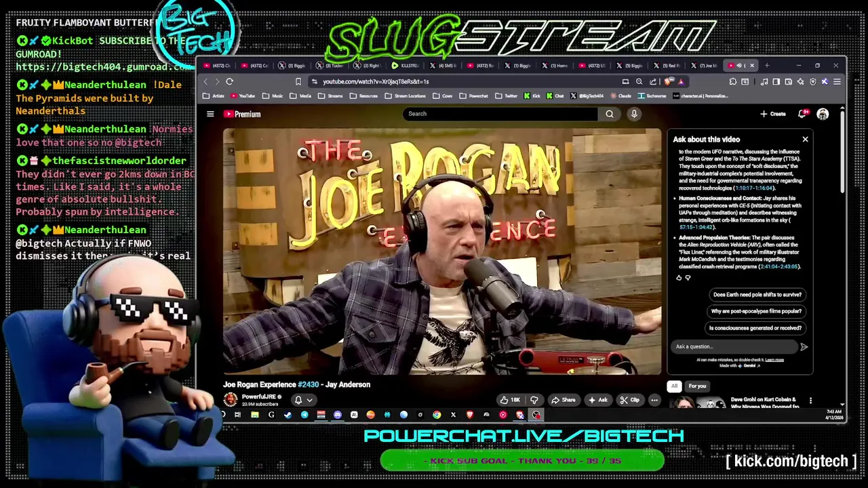The image size is (868, 488).
Task: Open the YouTube account avatar menu
Action: pyautogui.click(x=823, y=114)
